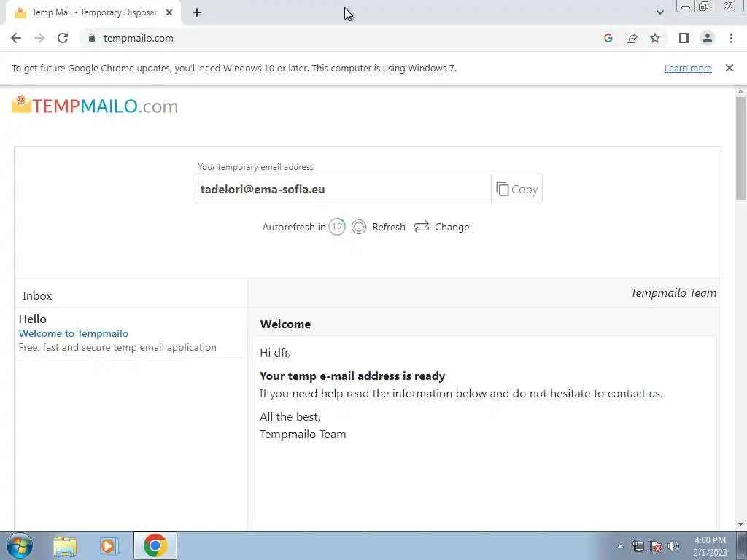Click the scrollbar down arrow
Viewport: 747px width, 560px height.
[x=740, y=524]
